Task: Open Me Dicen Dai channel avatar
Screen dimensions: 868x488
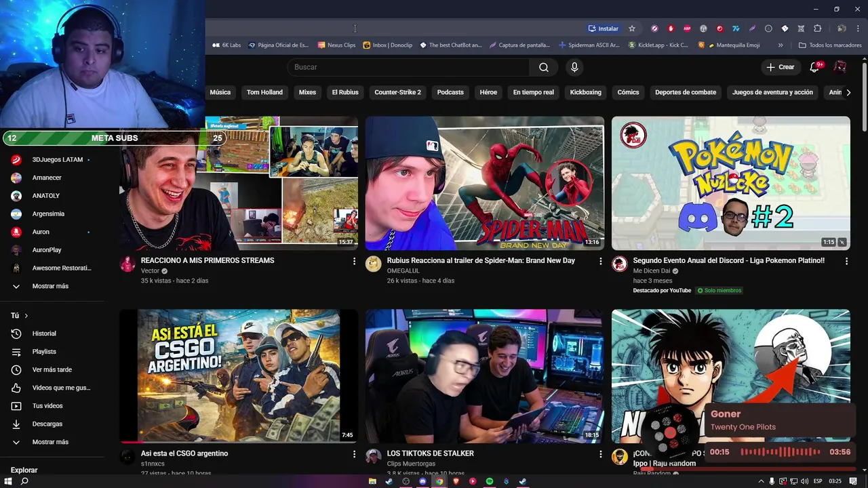Action: (620, 264)
